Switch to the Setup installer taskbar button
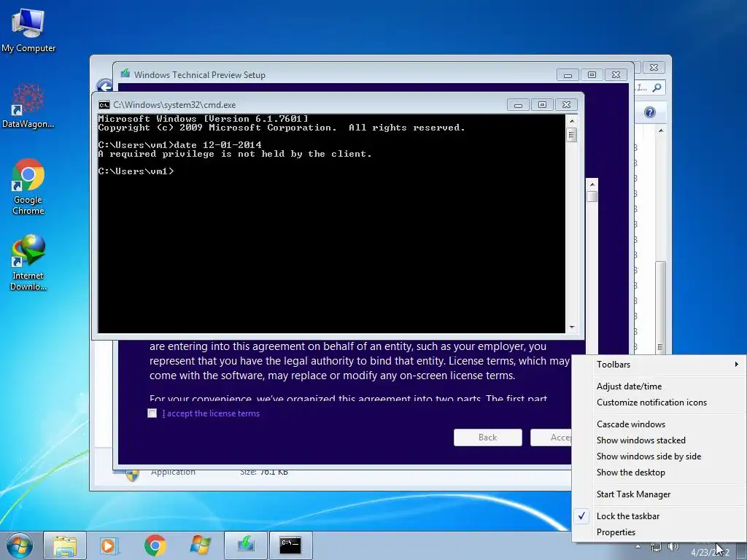The image size is (747, 560). [x=246, y=545]
